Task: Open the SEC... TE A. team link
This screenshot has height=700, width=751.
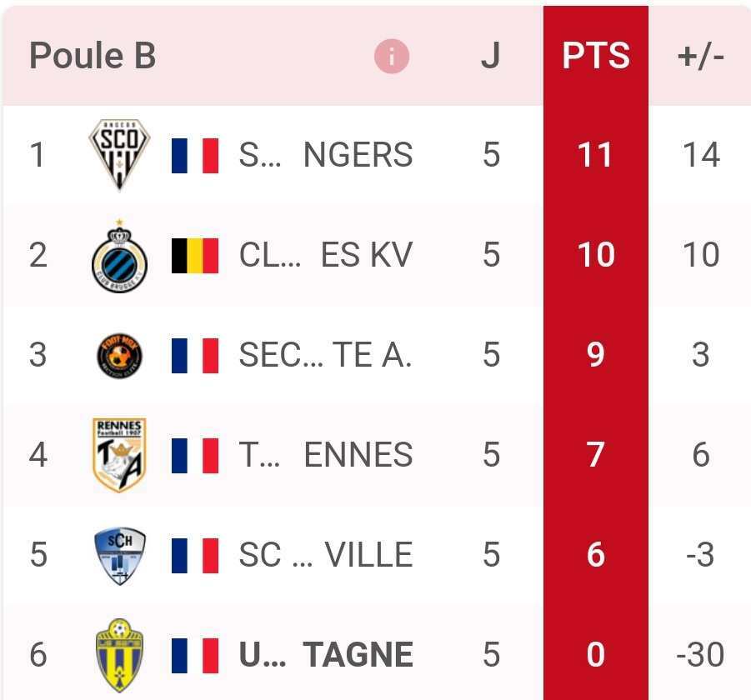Action: click(x=326, y=355)
